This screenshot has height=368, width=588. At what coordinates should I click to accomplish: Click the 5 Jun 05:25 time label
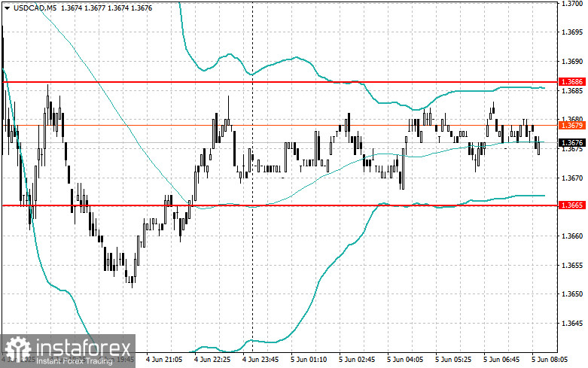453,360
